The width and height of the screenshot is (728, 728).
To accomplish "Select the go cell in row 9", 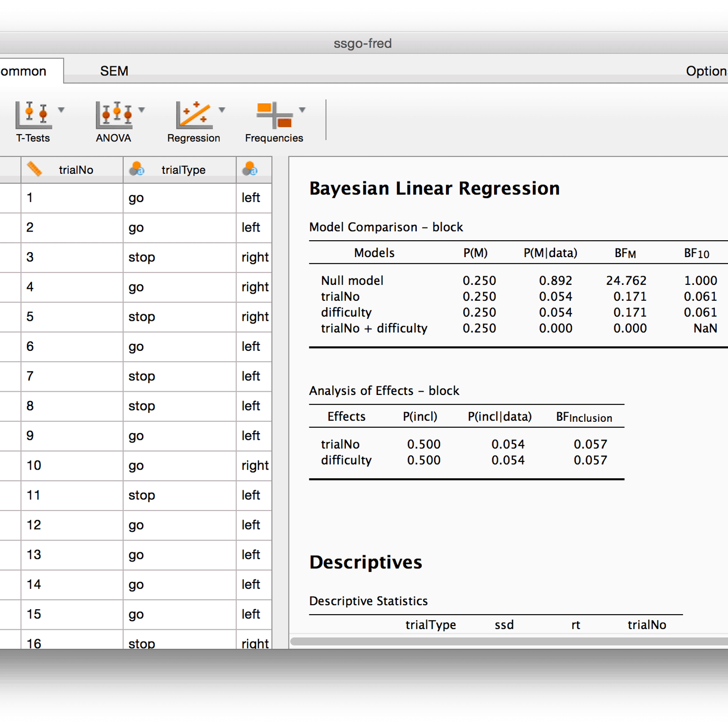I will [179, 436].
